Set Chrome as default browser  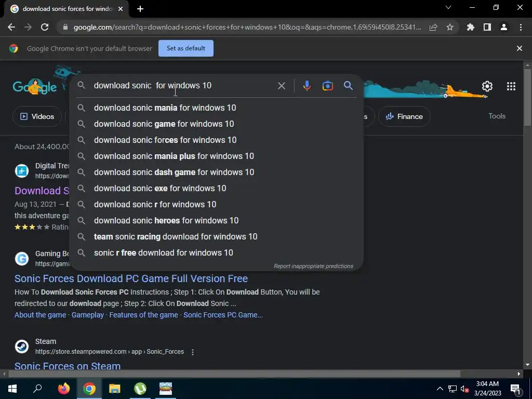pyautogui.click(x=186, y=48)
